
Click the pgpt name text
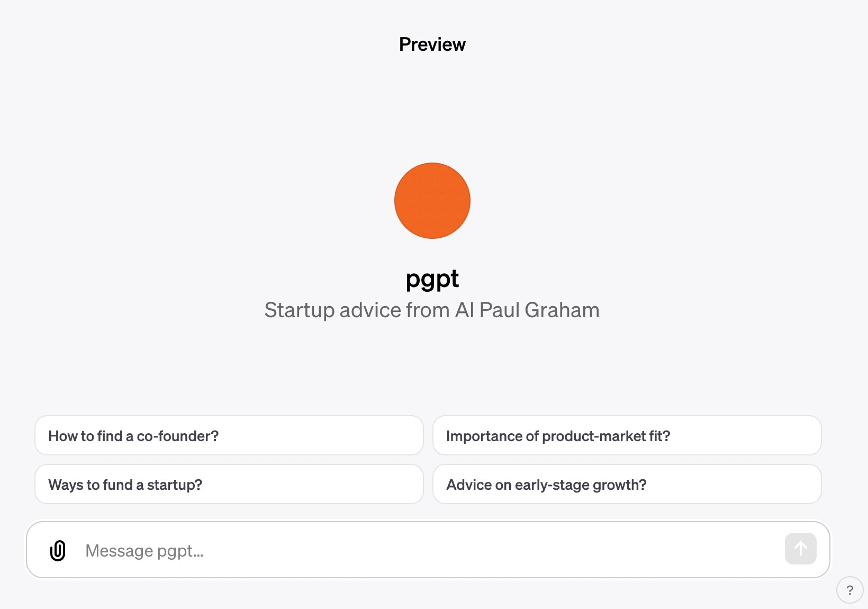coord(432,279)
